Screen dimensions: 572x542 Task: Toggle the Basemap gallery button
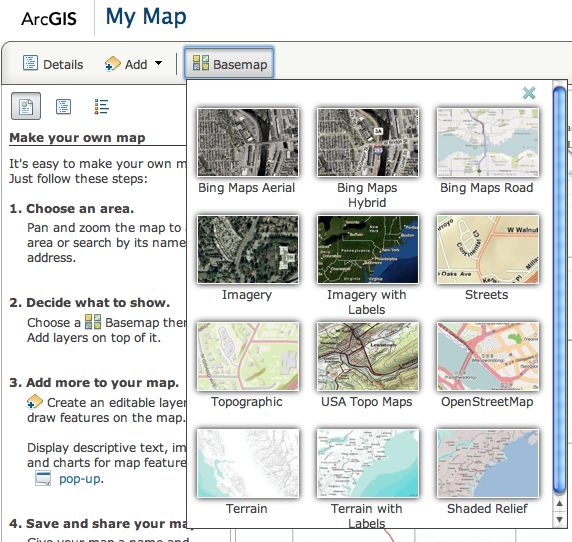click(x=229, y=63)
